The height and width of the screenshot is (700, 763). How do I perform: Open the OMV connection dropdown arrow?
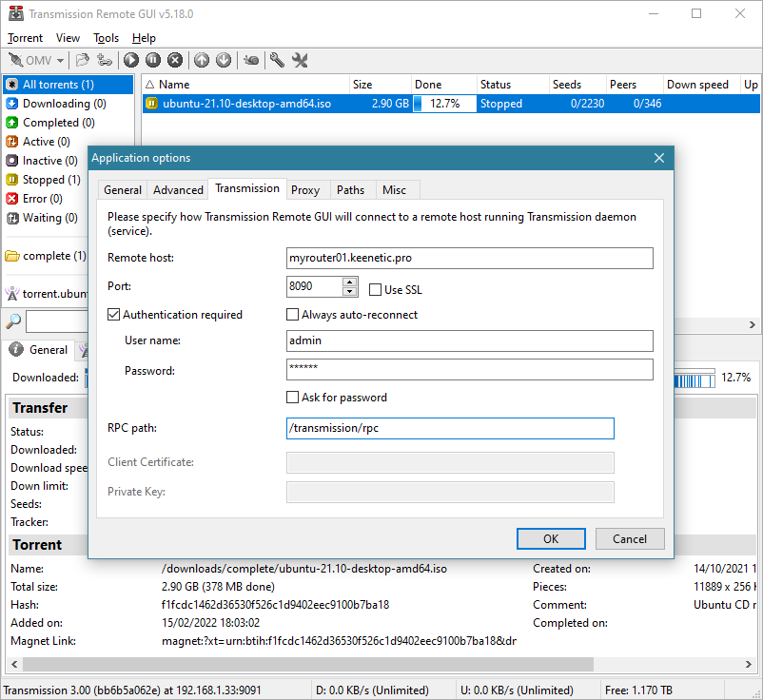point(60,61)
